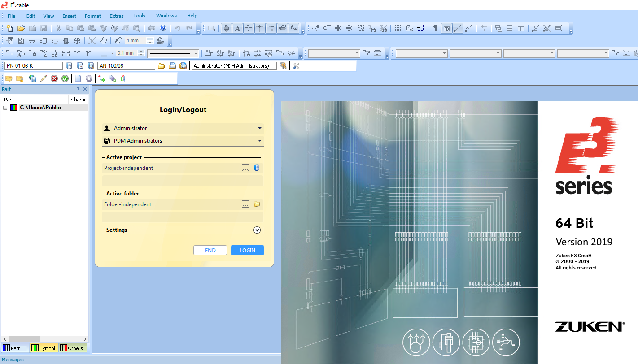Image resolution: width=638 pixels, height=364 pixels.
Task: Click the pan hand tool icon
Action: coord(103,41)
